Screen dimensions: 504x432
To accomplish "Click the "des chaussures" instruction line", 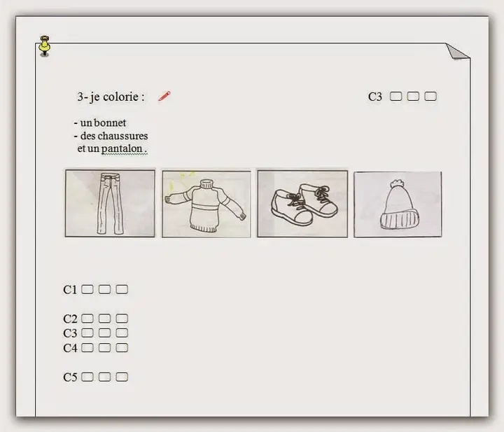I will point(113,136).
